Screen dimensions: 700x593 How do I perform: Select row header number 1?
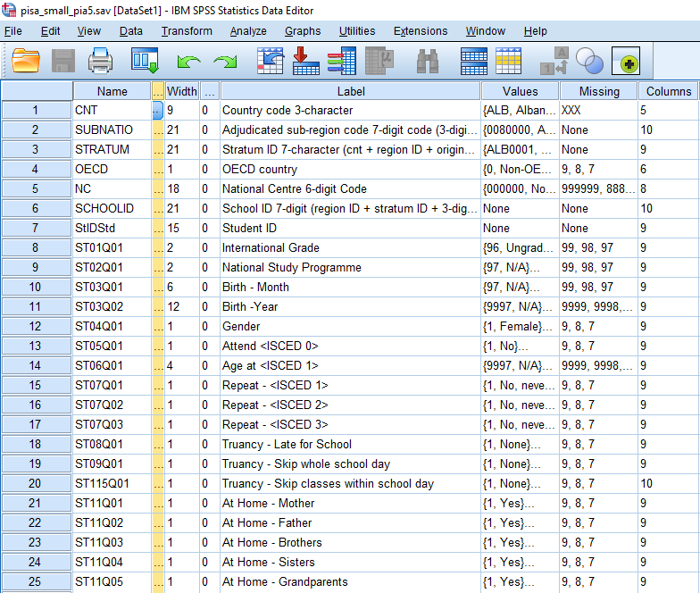click(36, 111)
